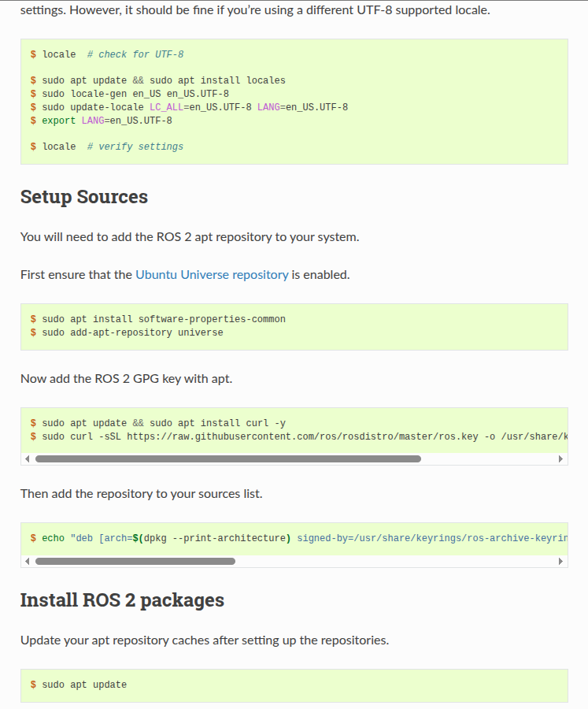The height and width of the screenshot is (709, 588).
Task: Click the Install ROS 2 packages heading
Action: pos(122,600)
